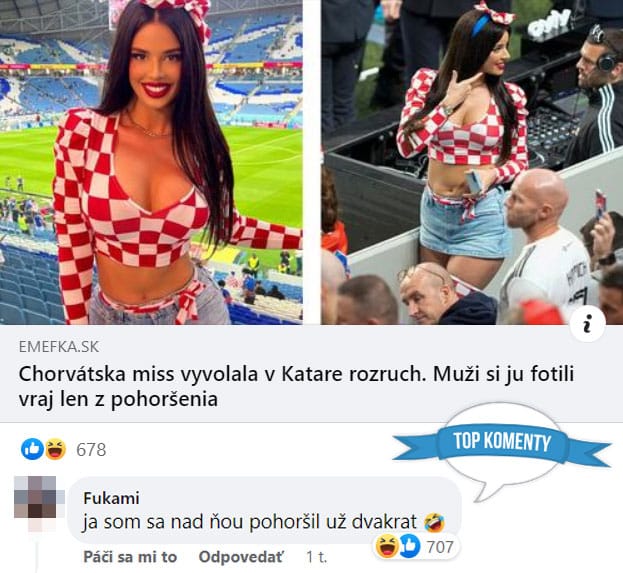The image size is (623, 573).
Task: Click the 1 t. comment timestamp
Action: tap(316, 557)
